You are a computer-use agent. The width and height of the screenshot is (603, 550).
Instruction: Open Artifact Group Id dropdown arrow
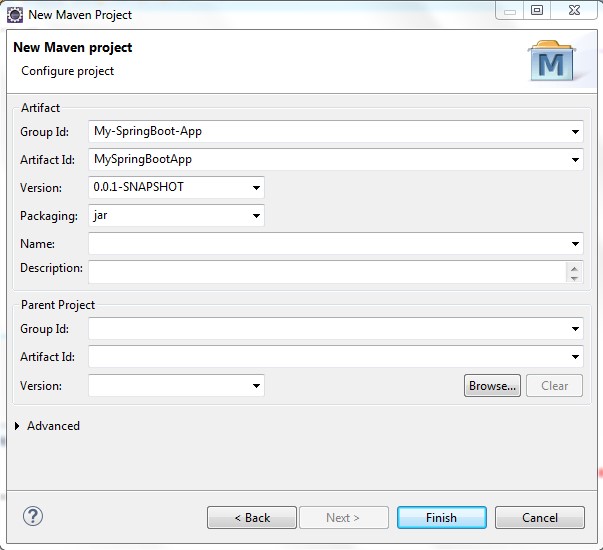[x=575, y=132]
